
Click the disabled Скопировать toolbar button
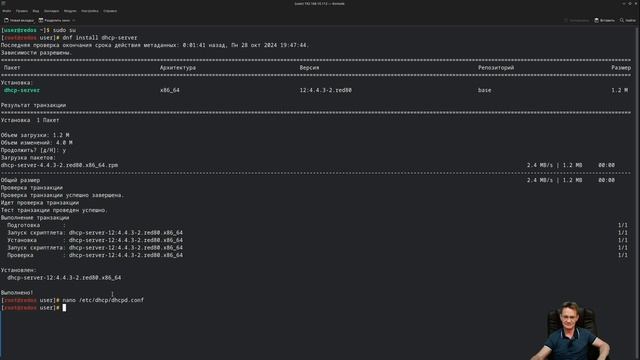click(x=576, y=20)
